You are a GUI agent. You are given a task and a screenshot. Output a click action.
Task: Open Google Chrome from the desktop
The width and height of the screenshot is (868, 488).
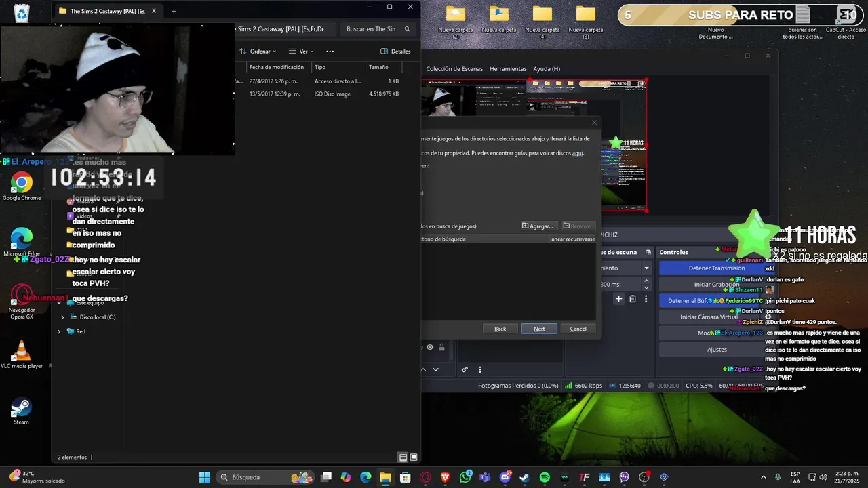pos(21,186)
